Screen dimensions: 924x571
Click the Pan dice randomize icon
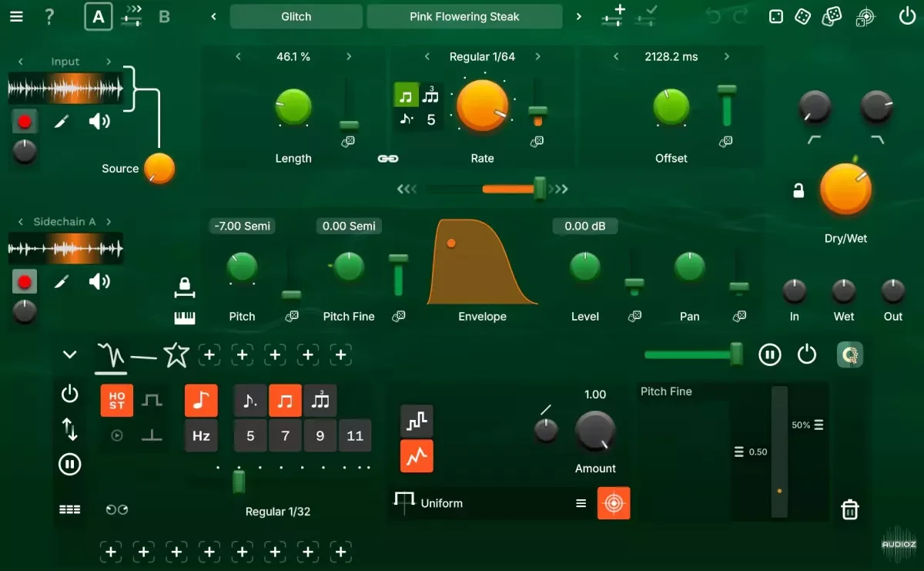[739, 316]
